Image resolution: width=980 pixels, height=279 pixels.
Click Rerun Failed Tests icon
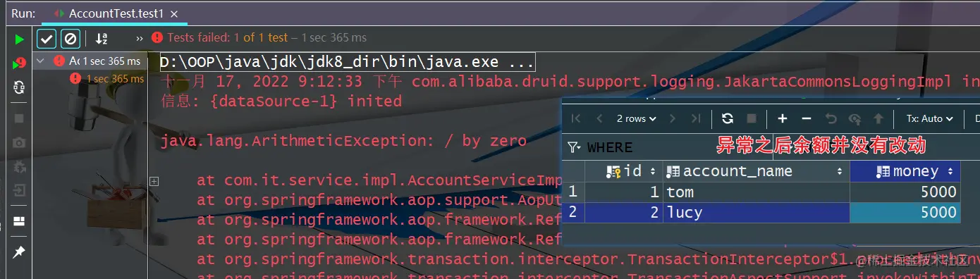pyautogui.click(x=19, y=63)
